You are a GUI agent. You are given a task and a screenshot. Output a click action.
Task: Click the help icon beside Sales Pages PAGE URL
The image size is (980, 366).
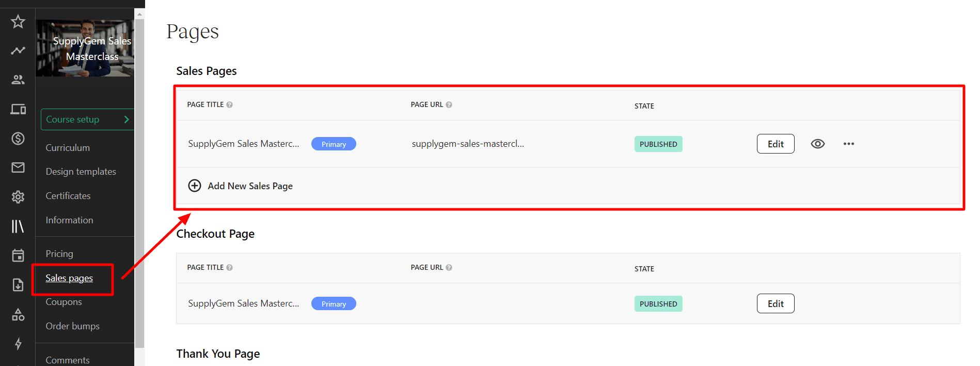(449, 104)
